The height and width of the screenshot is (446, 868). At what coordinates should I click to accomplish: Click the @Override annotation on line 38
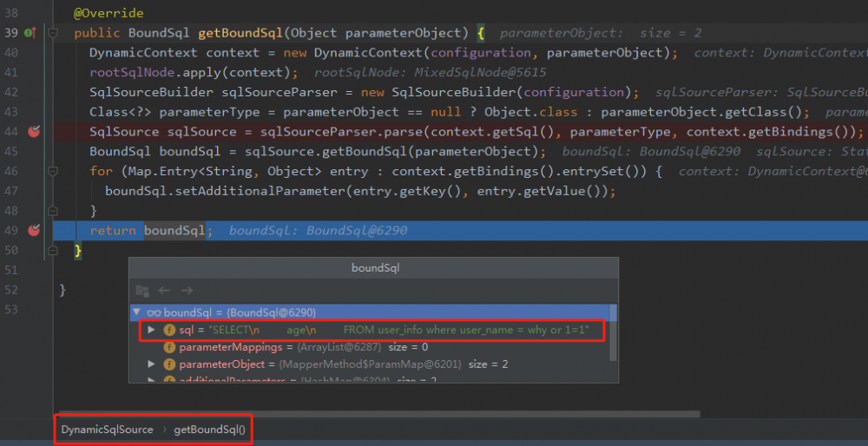pyautogui.click(x=108, y=13)
